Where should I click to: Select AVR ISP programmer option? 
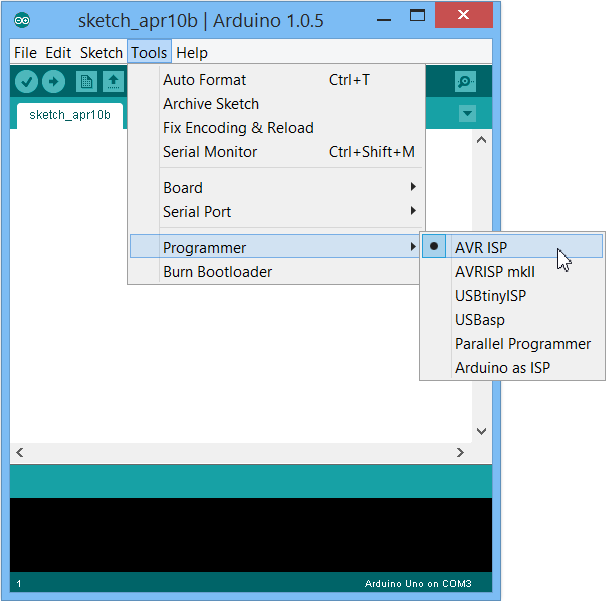pyautogui.click(x=512, y=248)
